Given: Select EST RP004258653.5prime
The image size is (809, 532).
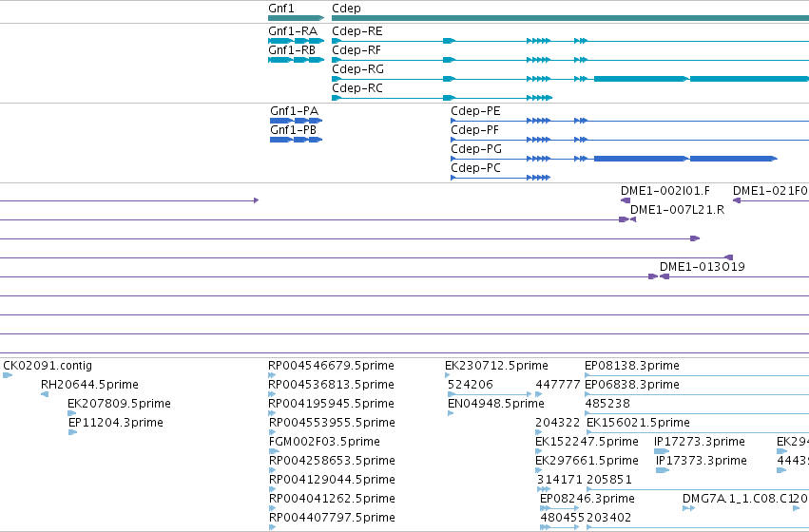Looking at the screenshot, I should tap(332, 462).
